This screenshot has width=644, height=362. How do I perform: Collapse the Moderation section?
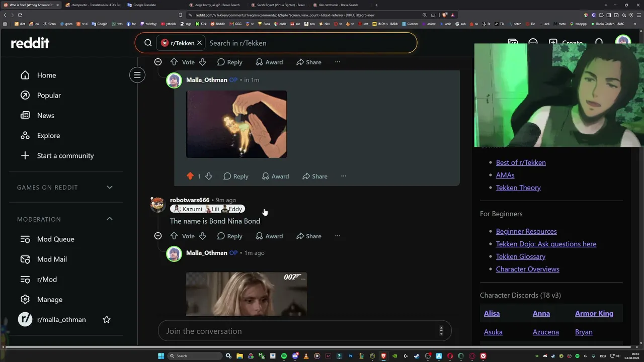(x=110, y=219)
